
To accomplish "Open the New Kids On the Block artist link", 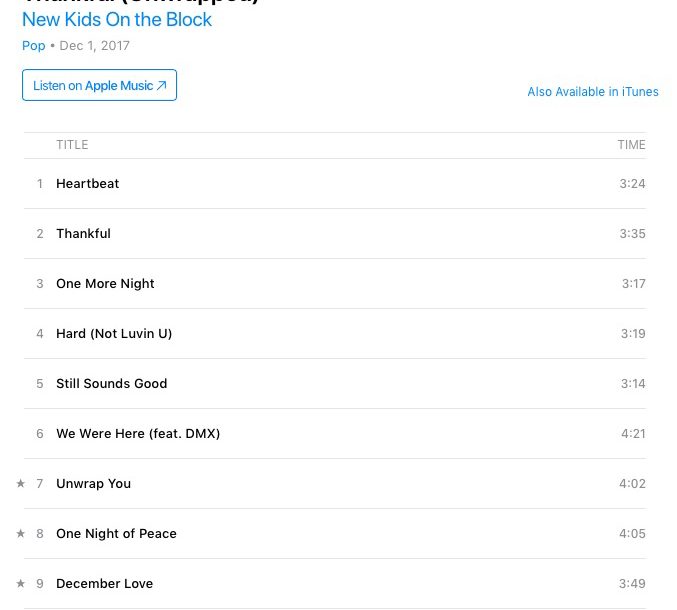I will 117,19.
